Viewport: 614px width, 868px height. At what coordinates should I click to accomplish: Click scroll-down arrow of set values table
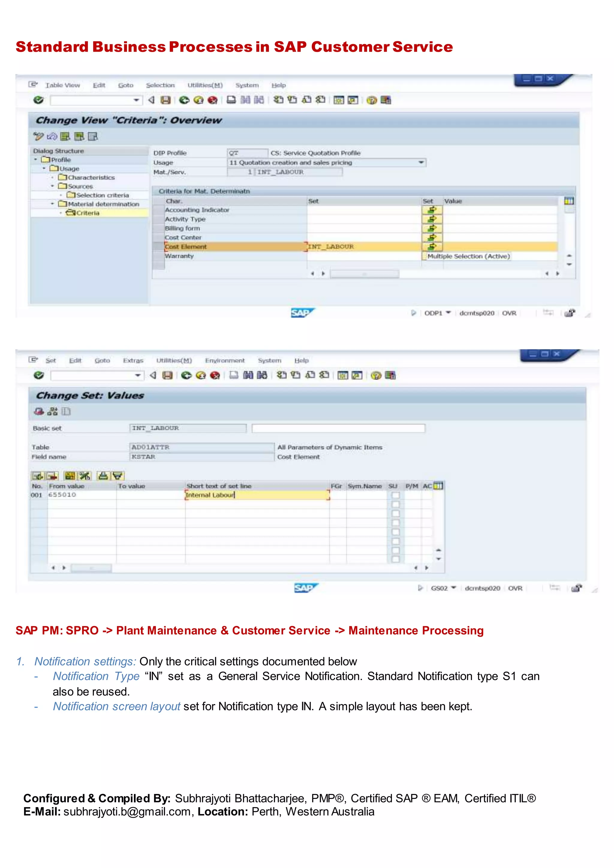point(439,559)
